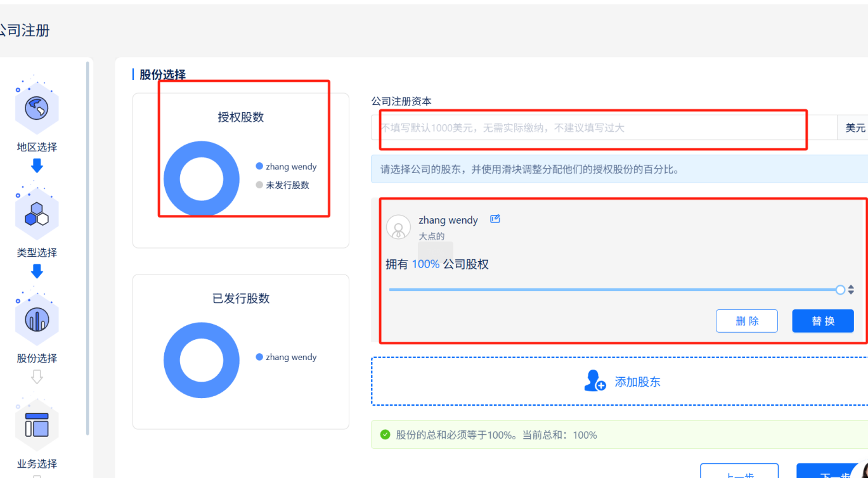
Task: Click the 地区选择 globe step icon
Action: (x=37, y=108)
